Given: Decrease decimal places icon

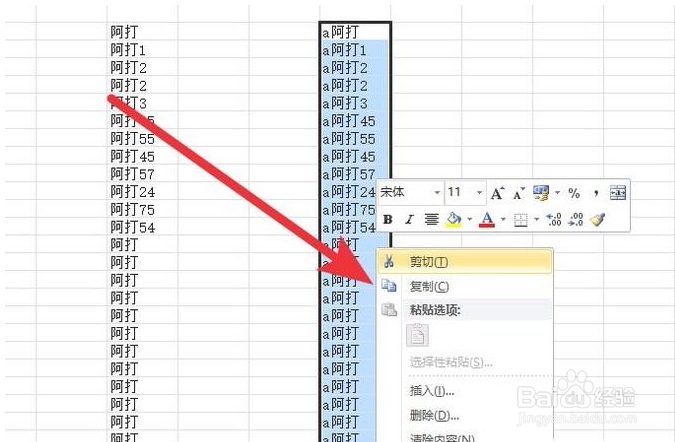Looking at the screenshot, I should coord(576,219).
